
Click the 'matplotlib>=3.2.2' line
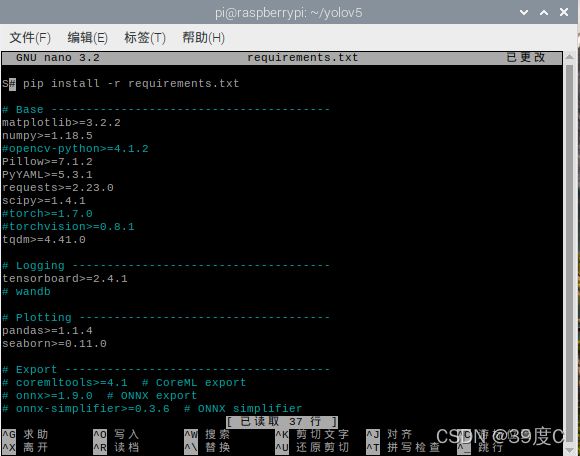(x=61, y=123)
